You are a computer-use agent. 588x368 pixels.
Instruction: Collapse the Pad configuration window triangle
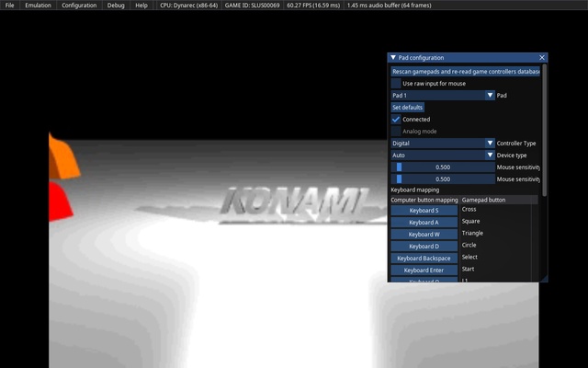393,57
